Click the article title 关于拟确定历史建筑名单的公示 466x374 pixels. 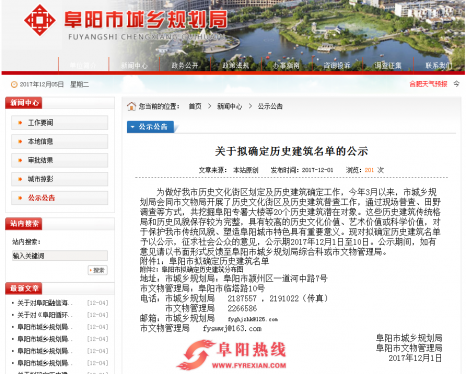point(291,151)
